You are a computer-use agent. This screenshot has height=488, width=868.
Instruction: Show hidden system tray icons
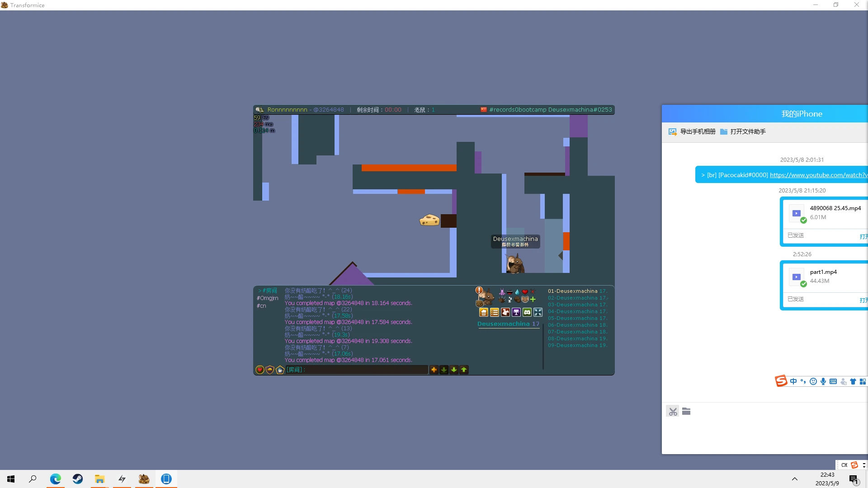[x=794, y=479]
